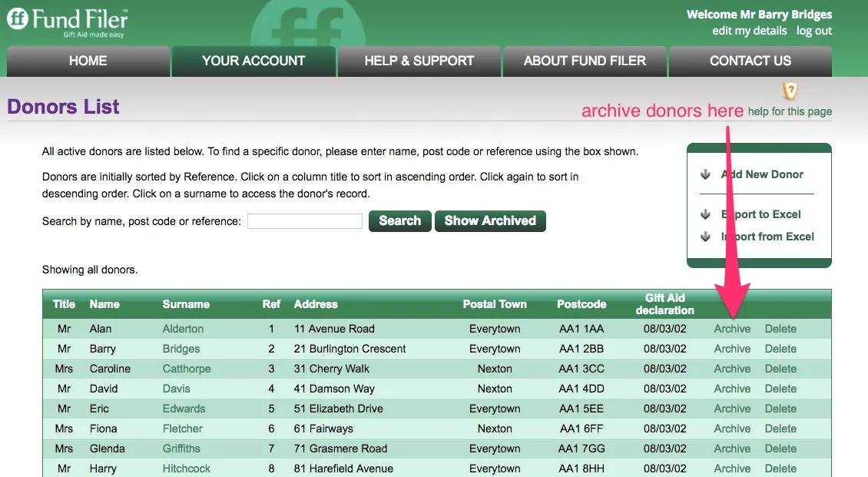
Task: Delete donor Barry Bridges
Action: pyautogui.click(x=780, y=349)
